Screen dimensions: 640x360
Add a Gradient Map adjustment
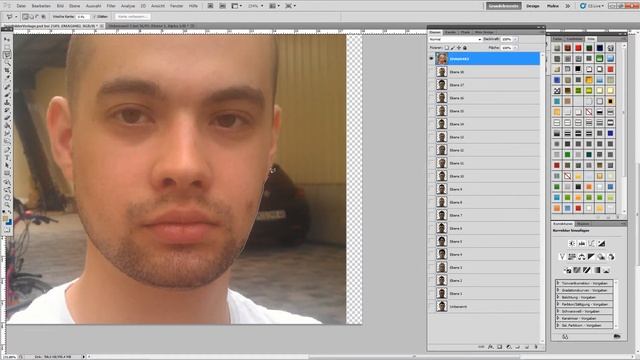coord(597,270)
